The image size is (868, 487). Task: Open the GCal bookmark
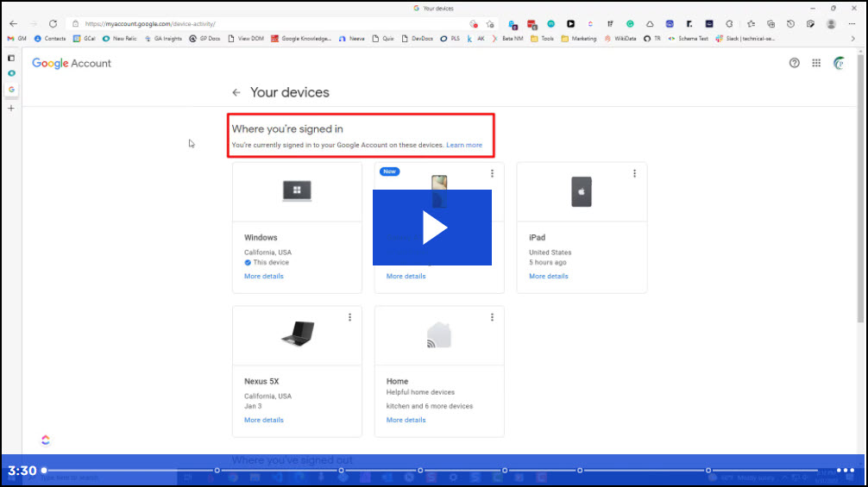tap(85, 39)
